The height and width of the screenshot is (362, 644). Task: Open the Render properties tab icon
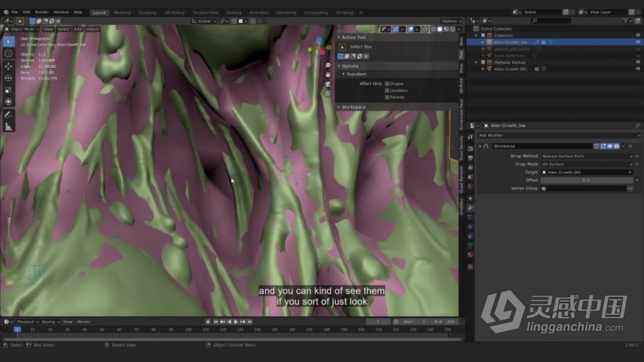pyautogui.click(x=470, y=148)
